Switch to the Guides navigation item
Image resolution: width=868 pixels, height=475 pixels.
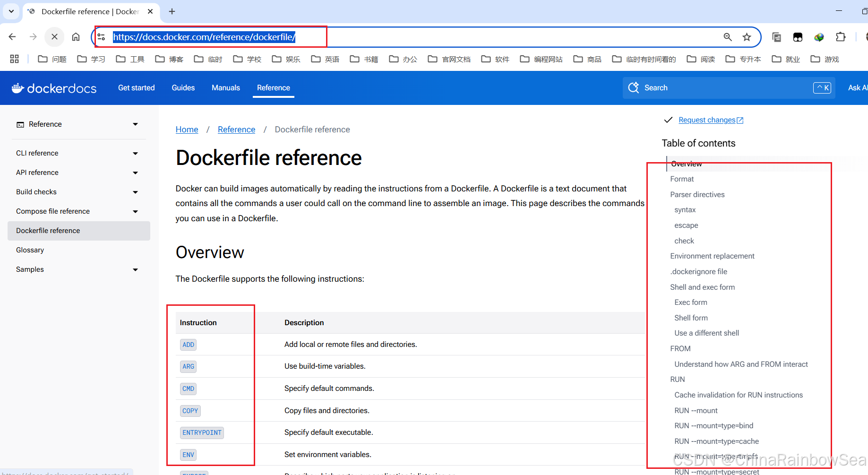[183, 87]
